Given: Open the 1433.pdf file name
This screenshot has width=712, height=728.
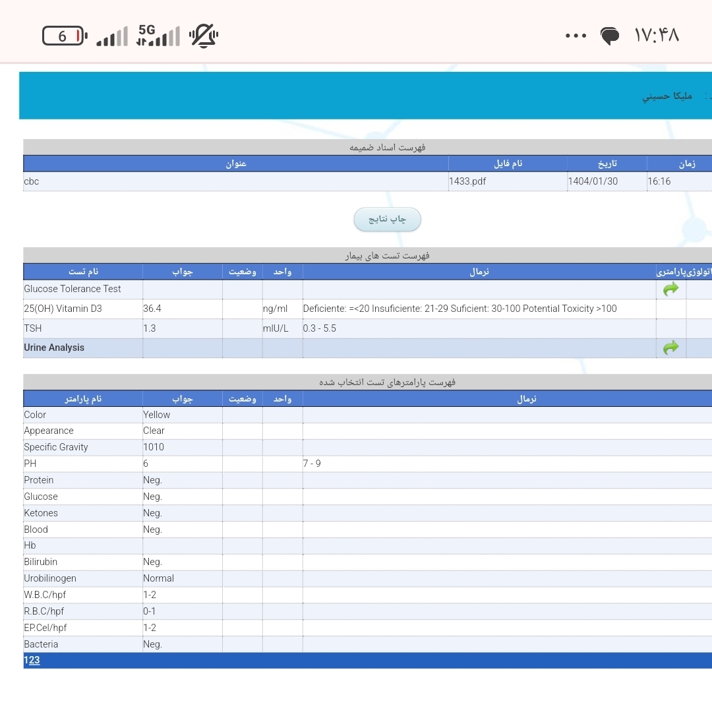Looking at the screenshot, I should click(x=467, y=181).
